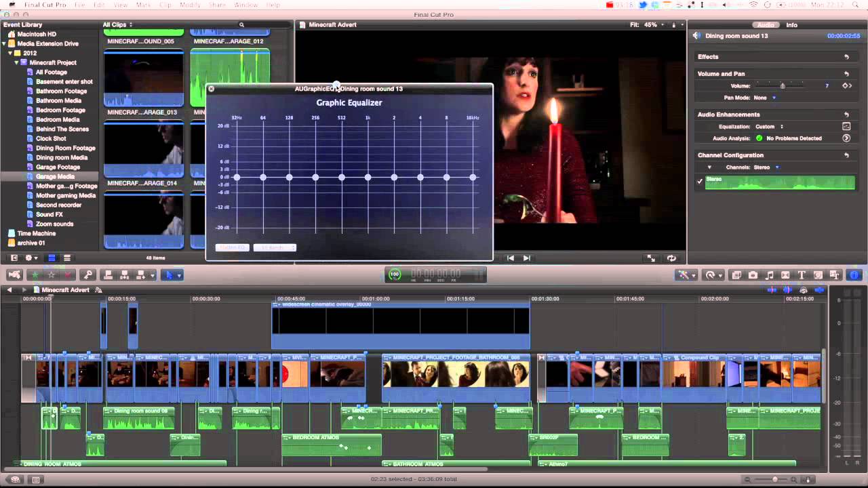The image size is (868, 488).
Task: Show the advanced equalizer button
Action: click(846, 127)
